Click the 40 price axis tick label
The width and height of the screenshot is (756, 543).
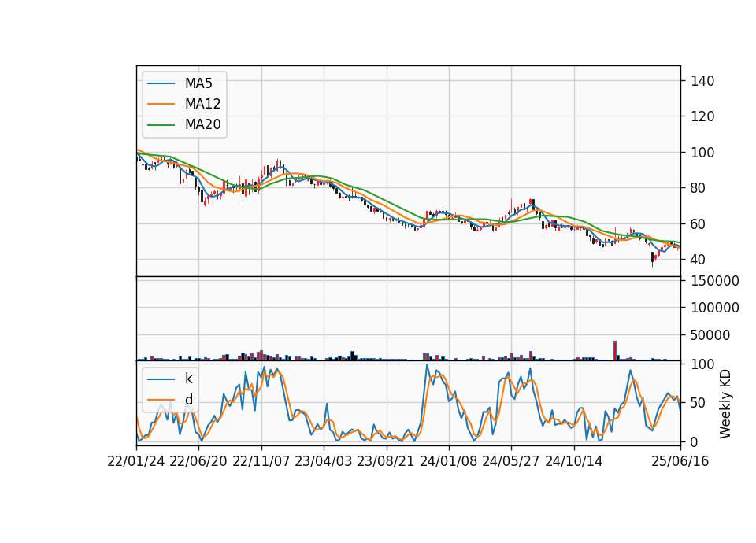tap(699, 260)
